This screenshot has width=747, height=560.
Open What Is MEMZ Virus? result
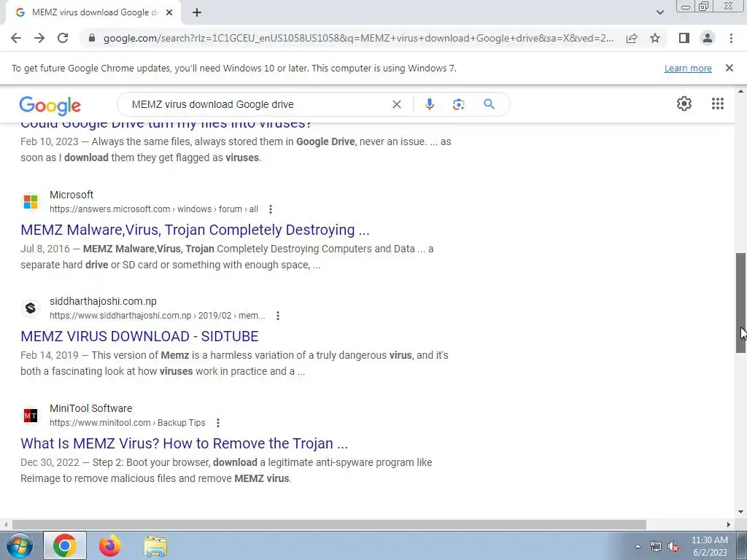point(185,443)
